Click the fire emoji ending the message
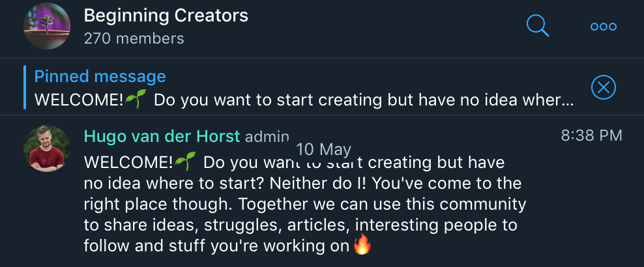644x267 pixels. pyautogui.click(x=361, y=246)
